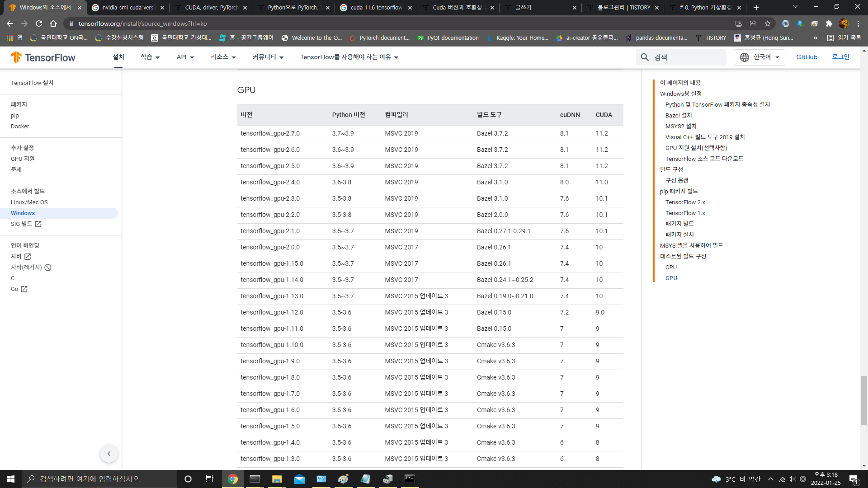868x488 pixels.
Task: Open File Explorer from the taskbar
Action: tap(277, 479)
